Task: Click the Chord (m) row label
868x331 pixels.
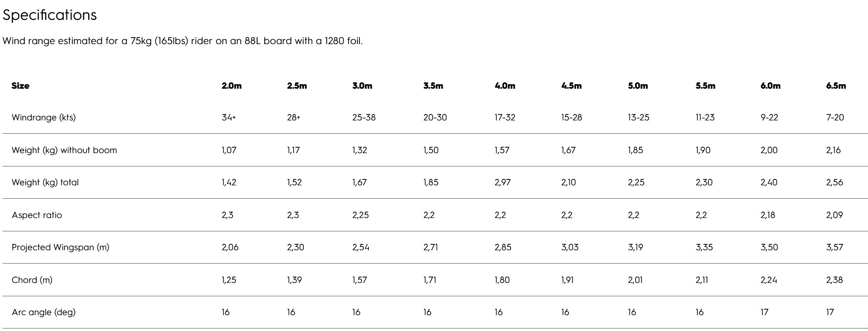Action: [x=32, y=280]
